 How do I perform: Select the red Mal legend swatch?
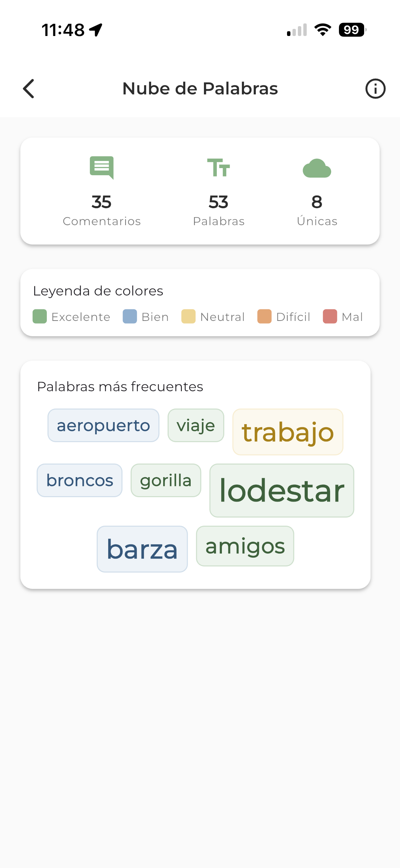click(x=330, y=317)
